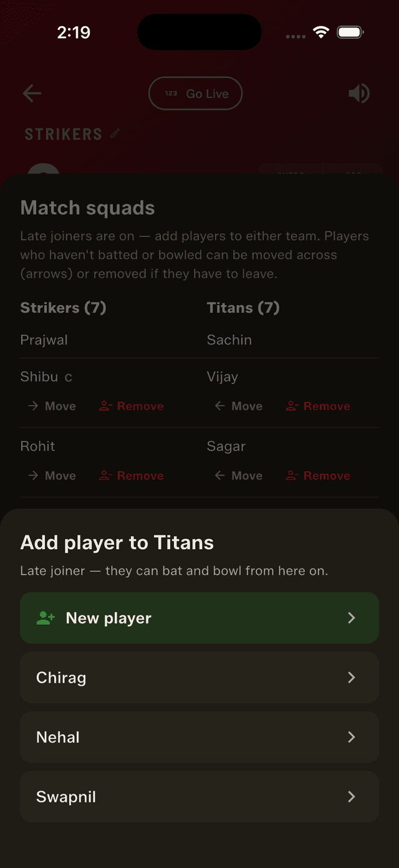399x868 pixels.
Task: Click Vijay's left-arrow Move icon
Action: [x=219, y=406]
